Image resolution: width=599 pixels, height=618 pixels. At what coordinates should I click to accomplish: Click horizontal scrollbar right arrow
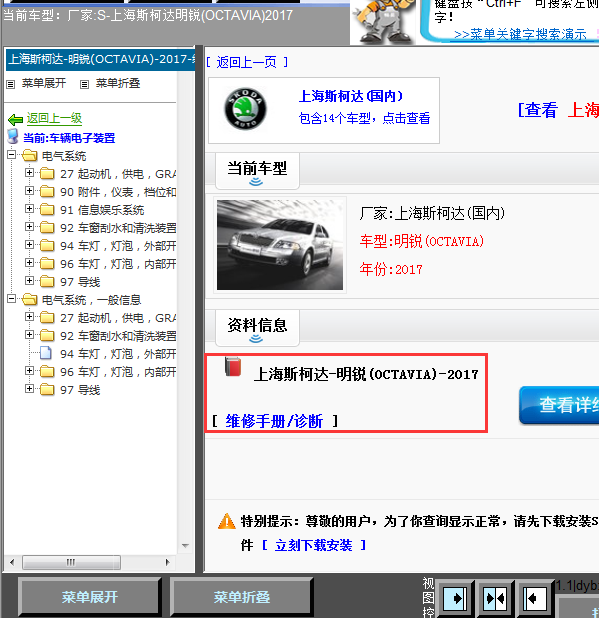[x=167, y=562]
